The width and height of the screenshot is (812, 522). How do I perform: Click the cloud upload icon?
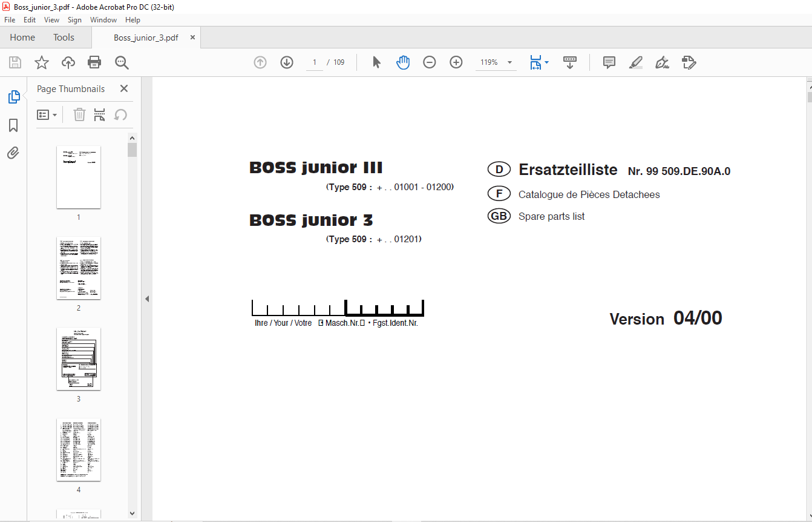click(x=68, y=62)
